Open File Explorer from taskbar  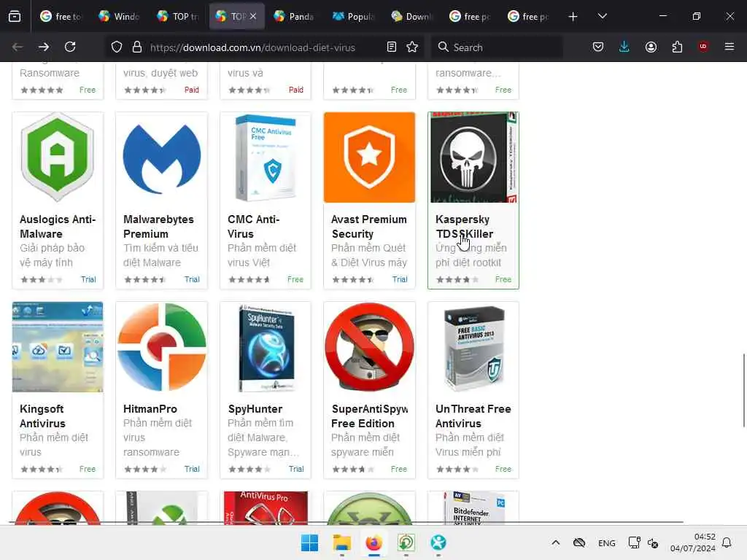point(341,542)
